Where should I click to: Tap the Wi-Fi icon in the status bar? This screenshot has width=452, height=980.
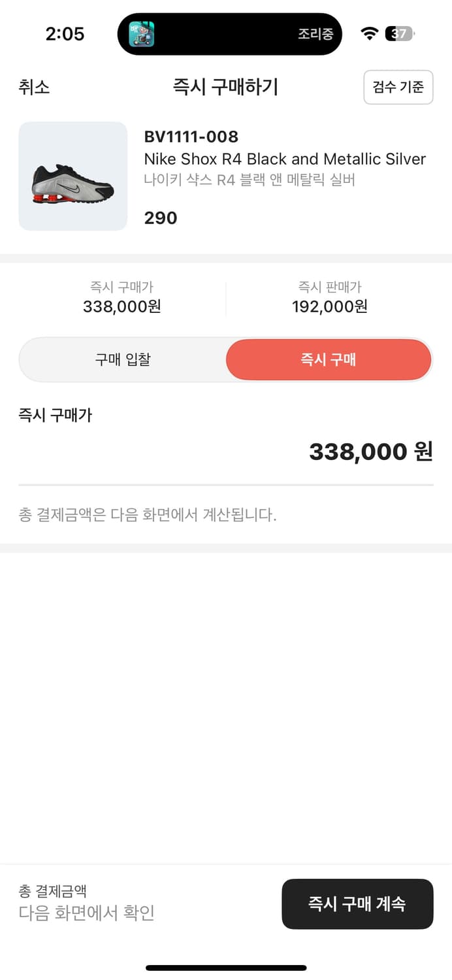coord(368,33)
